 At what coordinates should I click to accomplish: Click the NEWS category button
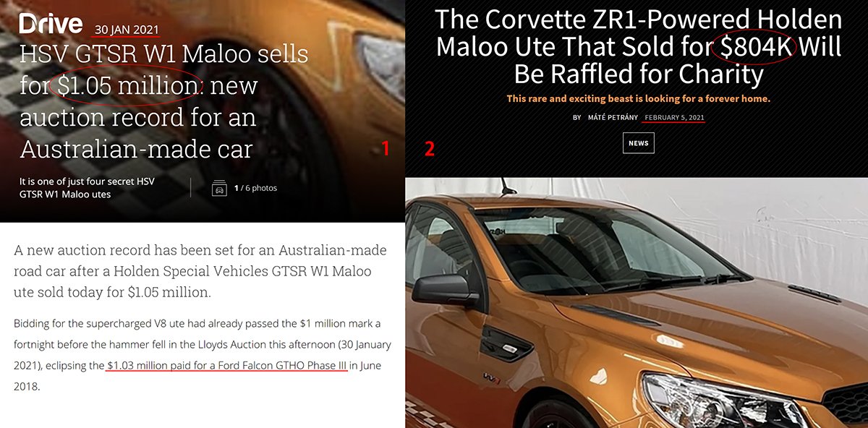click(638, 143)
